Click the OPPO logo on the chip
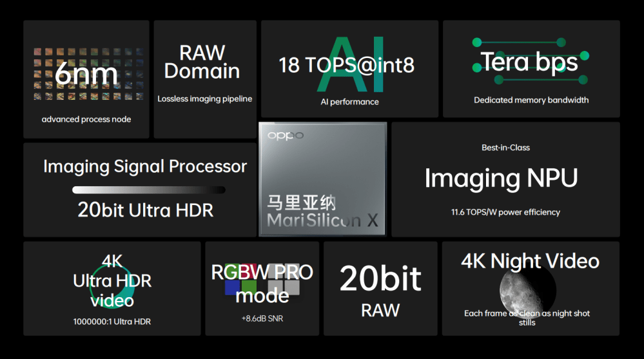644x359 pixels. (285, 136)
